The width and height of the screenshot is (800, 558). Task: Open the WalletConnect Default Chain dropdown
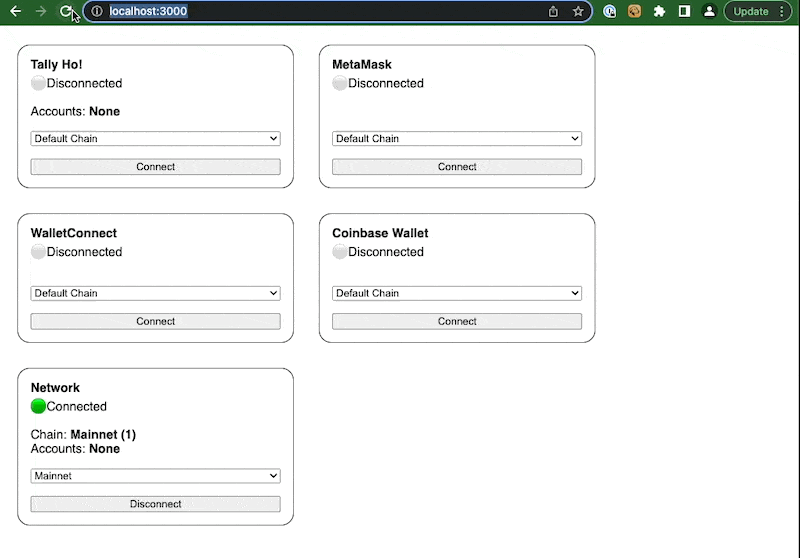point(156,293)
